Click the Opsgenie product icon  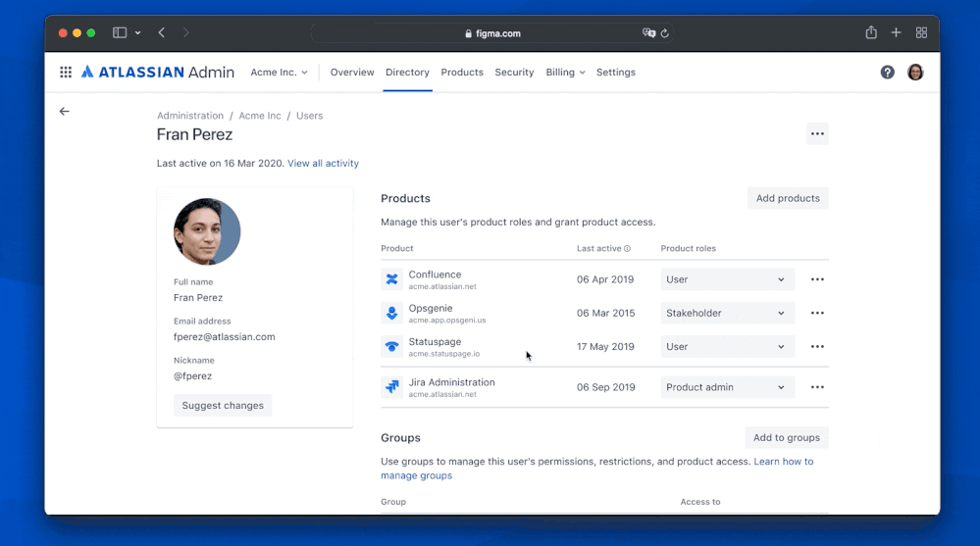[x=391, y=313]
